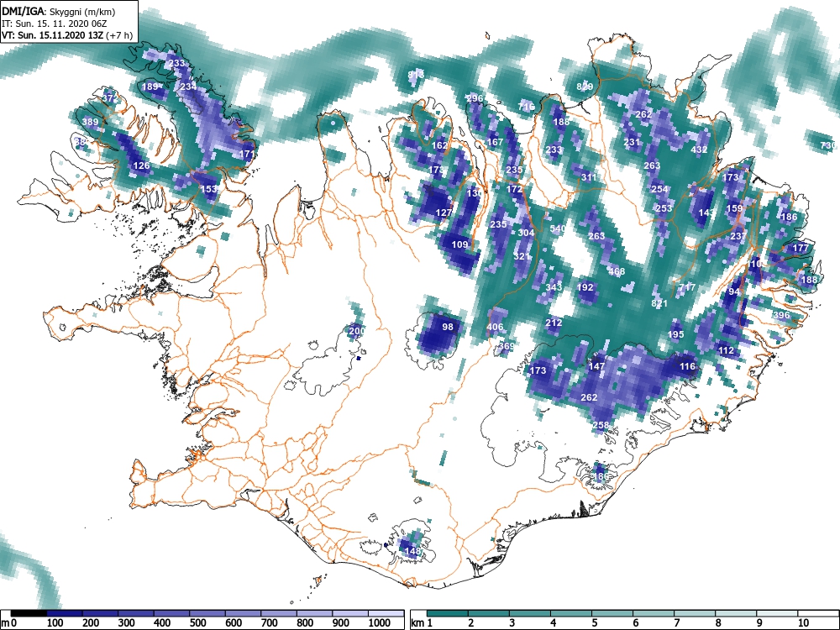Select the value 109 on the map
This screenshot has width=840, height=630.
click(x=459, y=244)
